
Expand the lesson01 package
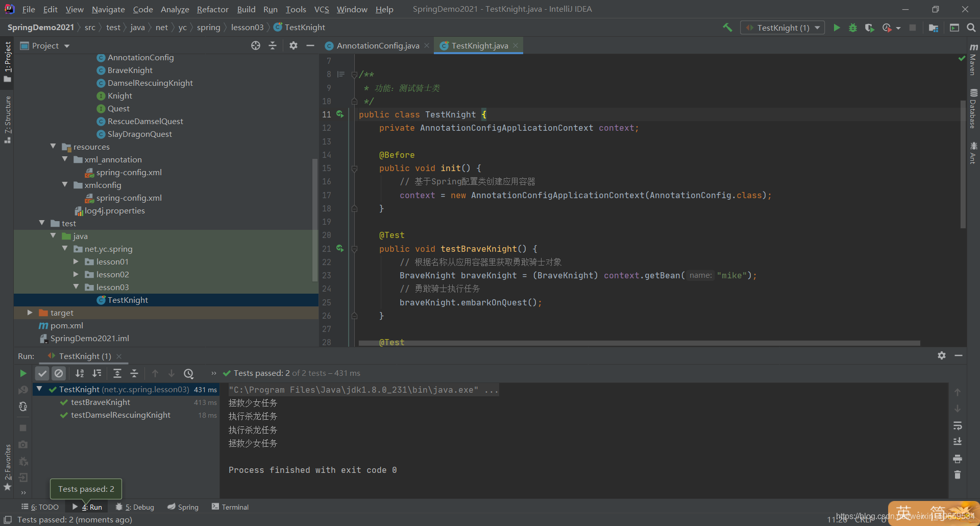point(76,261)
